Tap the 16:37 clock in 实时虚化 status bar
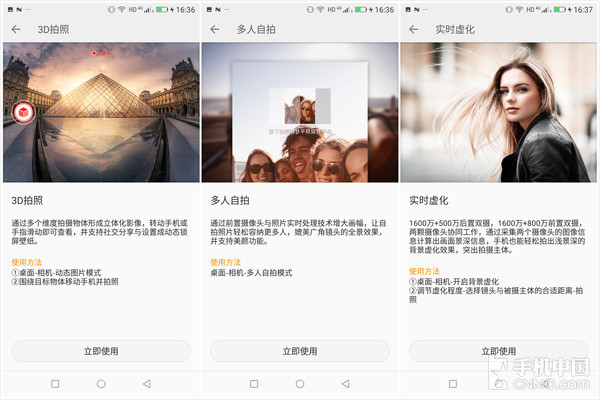Screen dimensions: 600x400 pos(583,10)
